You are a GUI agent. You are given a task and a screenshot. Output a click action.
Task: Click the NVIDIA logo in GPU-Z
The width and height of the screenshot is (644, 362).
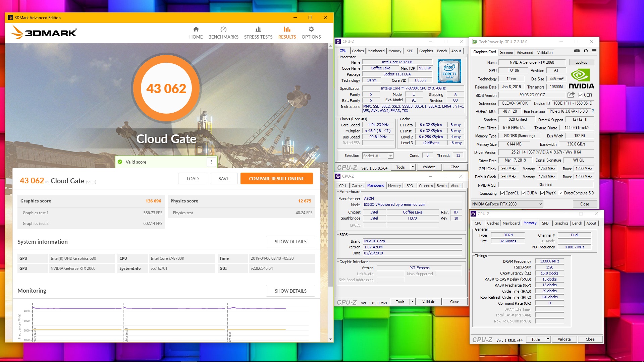pos(582,79)
